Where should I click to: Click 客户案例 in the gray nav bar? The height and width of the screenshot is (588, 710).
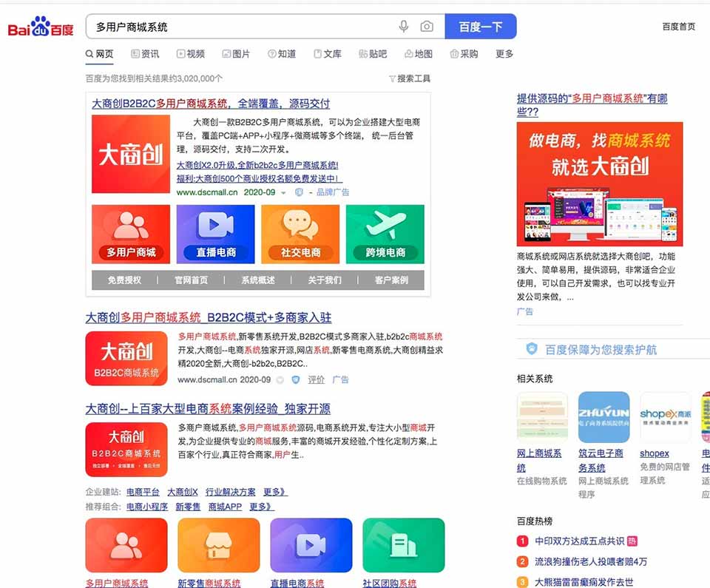pyautogui.click(x=391, y=280)
